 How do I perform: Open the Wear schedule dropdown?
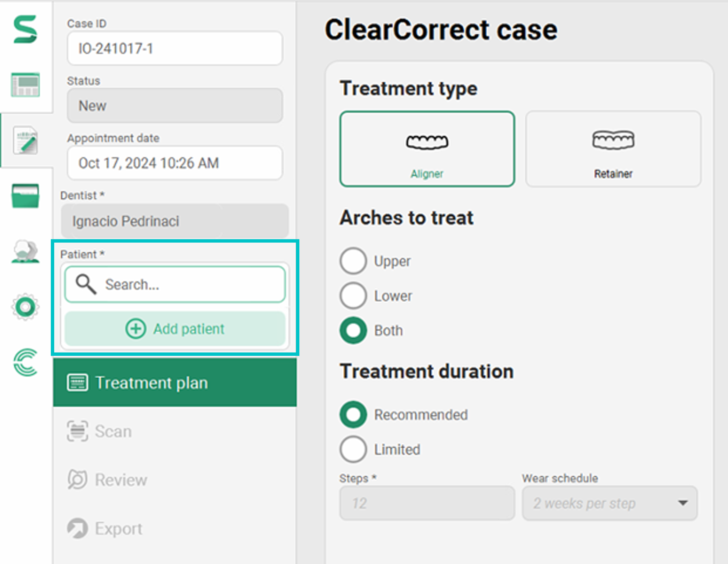click(x=609, y=503)
